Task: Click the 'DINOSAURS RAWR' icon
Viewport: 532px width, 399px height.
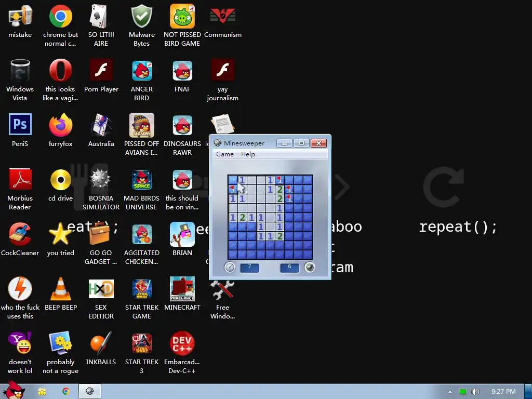Action: [x=182, y=125]
